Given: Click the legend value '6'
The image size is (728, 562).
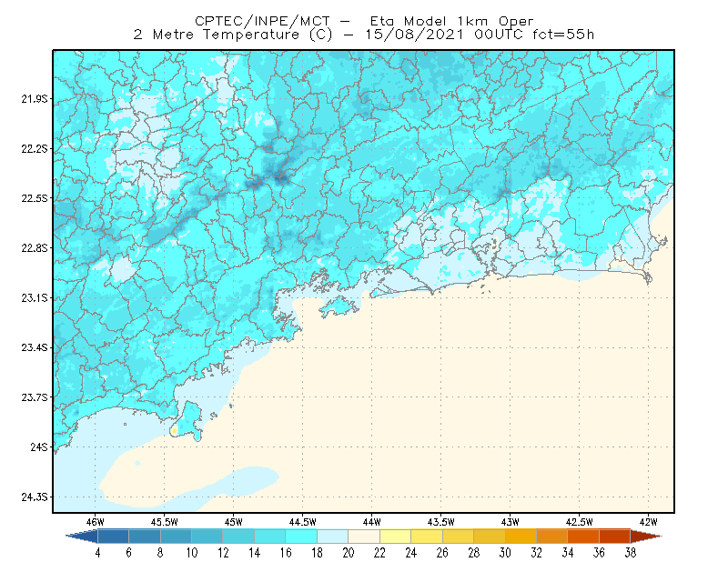Looking at the screenshot, I should coord(128,553).
